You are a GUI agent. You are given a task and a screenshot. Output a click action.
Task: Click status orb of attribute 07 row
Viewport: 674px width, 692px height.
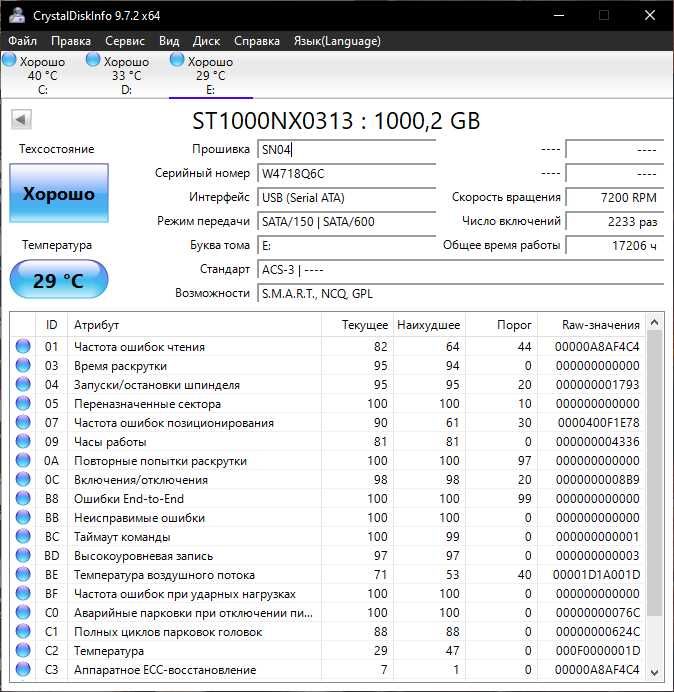[23, 422]
